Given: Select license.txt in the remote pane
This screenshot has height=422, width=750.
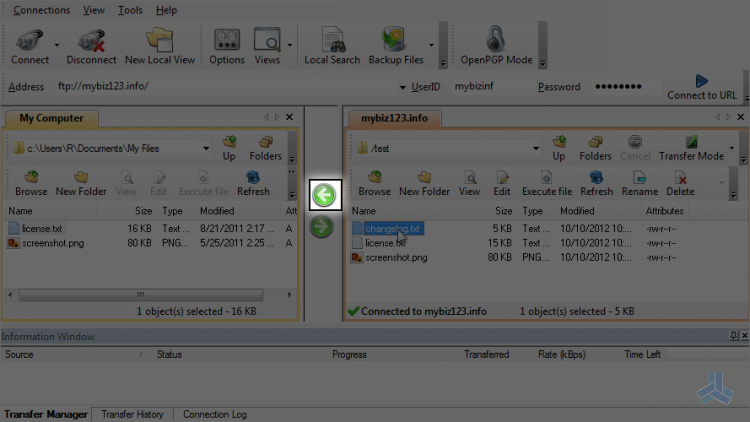Looking at the screenshot, I should tap(386, 243).
